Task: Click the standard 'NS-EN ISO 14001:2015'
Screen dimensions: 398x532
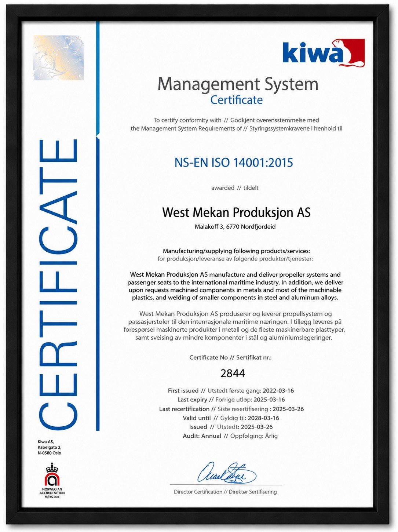Action: [x=234, y=163]
